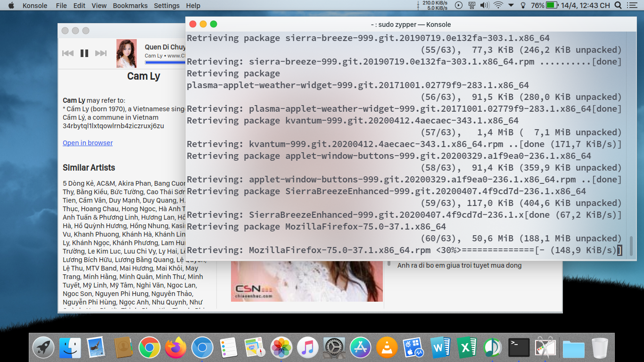Open the File menu
Screen dimensions: 644x362
pos(61,6)
